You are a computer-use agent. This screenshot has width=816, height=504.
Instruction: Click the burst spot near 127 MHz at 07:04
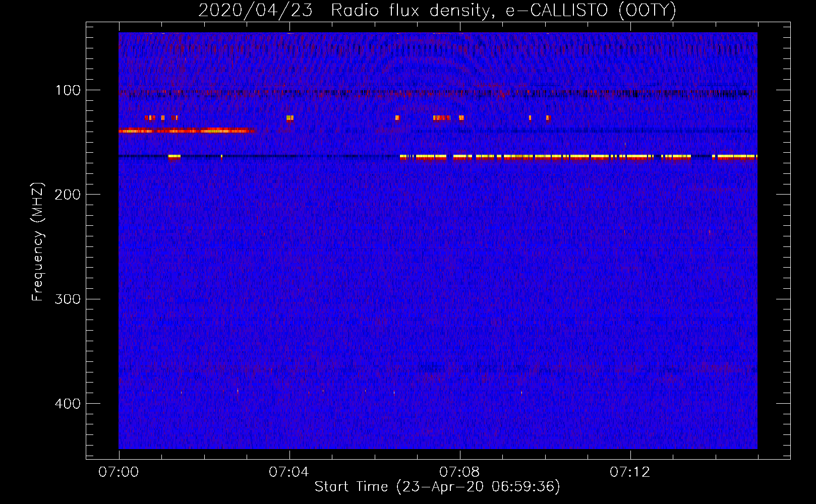[x=289, y=118]
